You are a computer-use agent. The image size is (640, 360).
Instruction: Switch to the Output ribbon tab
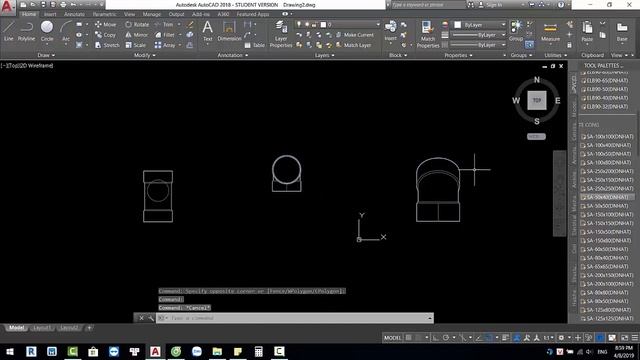176,14
